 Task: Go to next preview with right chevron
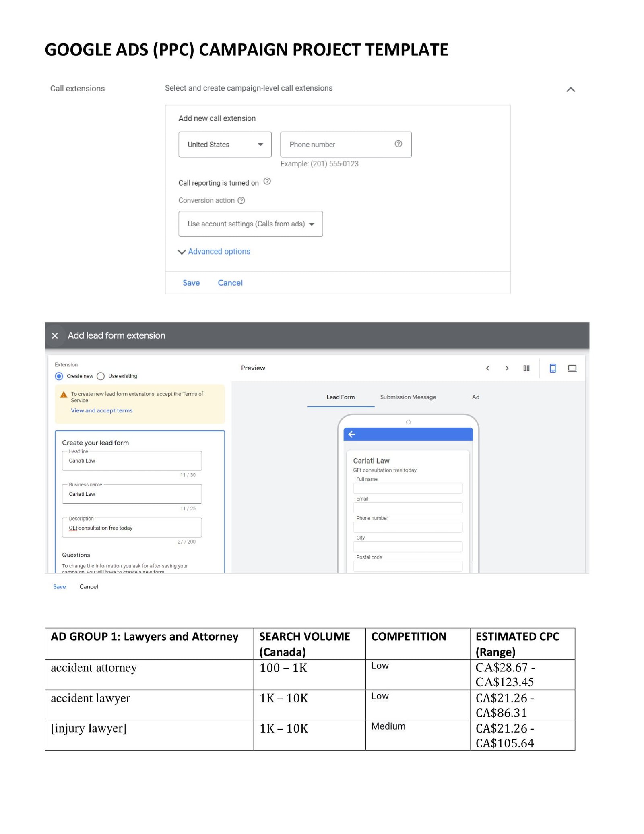(507, 368)
